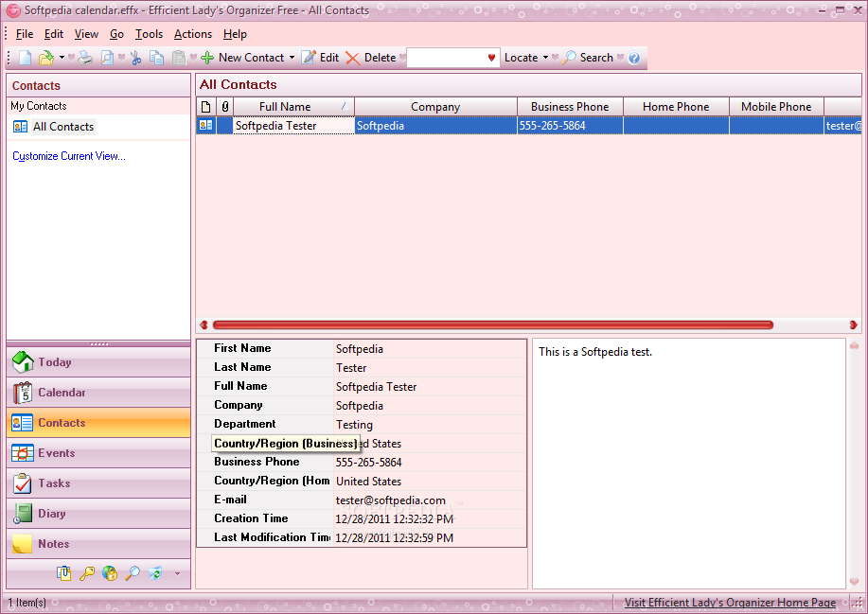Sort by attachment paperclip column header
Viewport: 868px width, 614px height.
click(x=224, y=107)
